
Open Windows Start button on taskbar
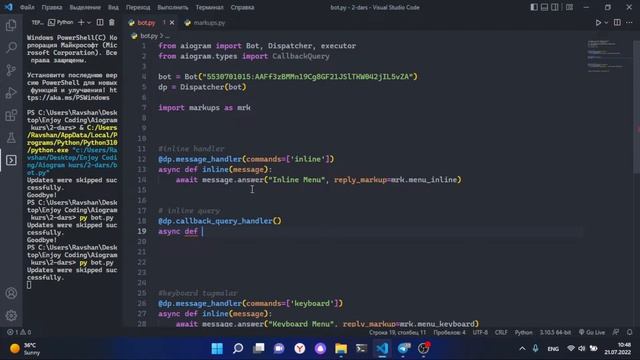(217, 348)
